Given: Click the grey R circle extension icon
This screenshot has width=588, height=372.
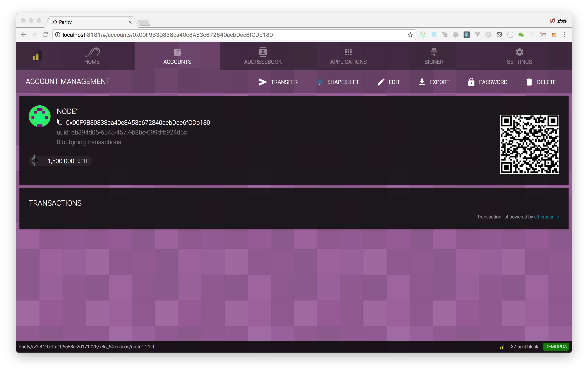Looking at the screenshot, I should pyautogui.click(x=488, y=35).
